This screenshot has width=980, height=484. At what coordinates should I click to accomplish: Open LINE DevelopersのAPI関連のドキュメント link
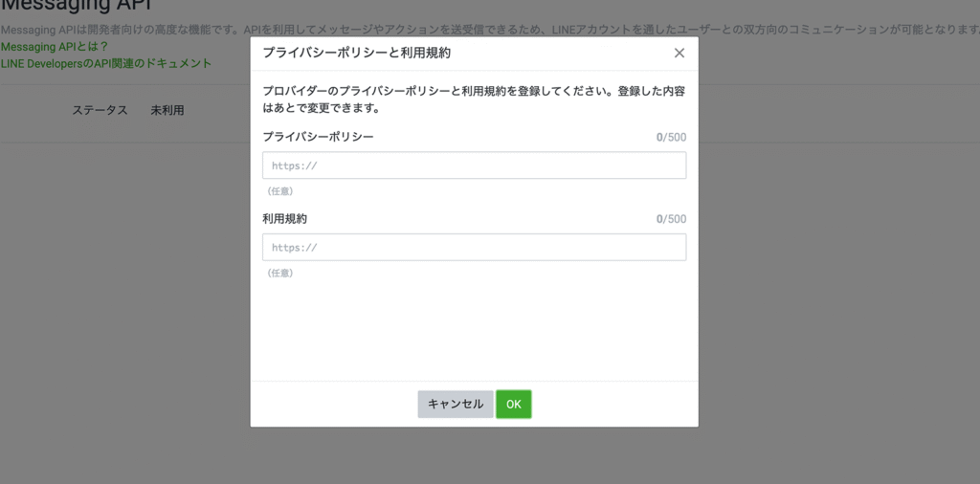(x=106, y=63)
